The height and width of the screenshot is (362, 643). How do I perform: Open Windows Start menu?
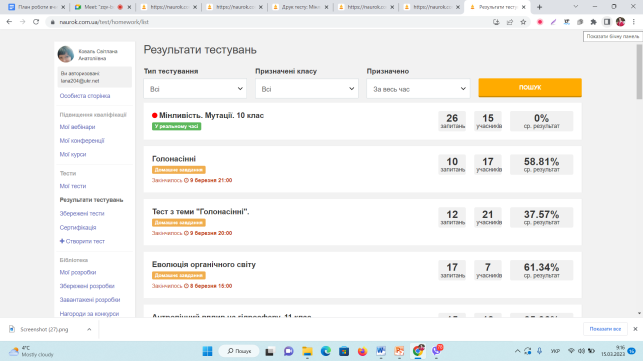[x=207, y=351]
